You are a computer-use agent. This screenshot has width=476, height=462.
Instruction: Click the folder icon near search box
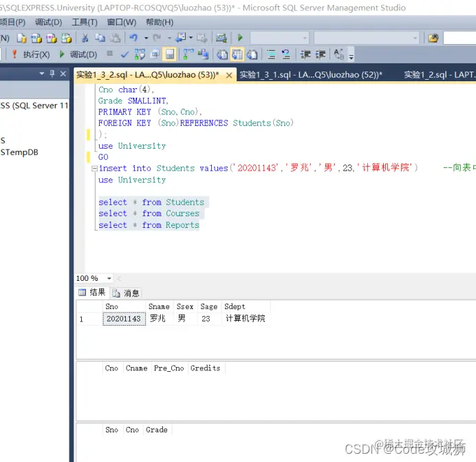[x=433, y=38]
